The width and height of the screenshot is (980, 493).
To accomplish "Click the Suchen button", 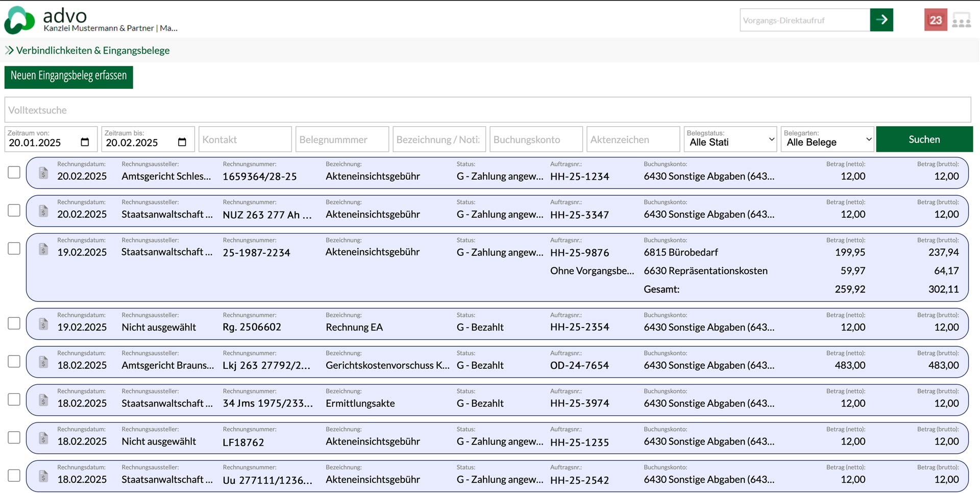I will 924,139.
